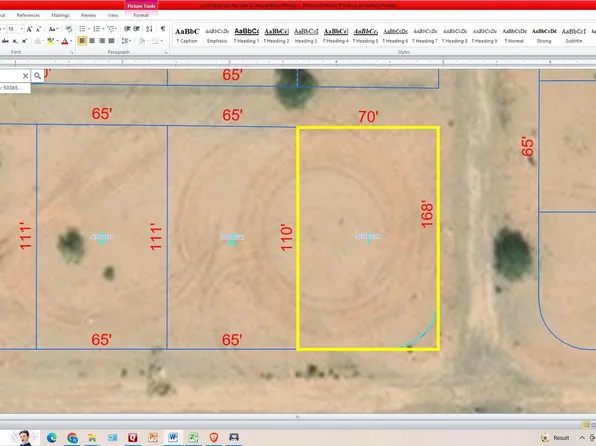This screenshot has width=596, height=446.
Task: Click the Word taskbar icon
Action: 173,438
